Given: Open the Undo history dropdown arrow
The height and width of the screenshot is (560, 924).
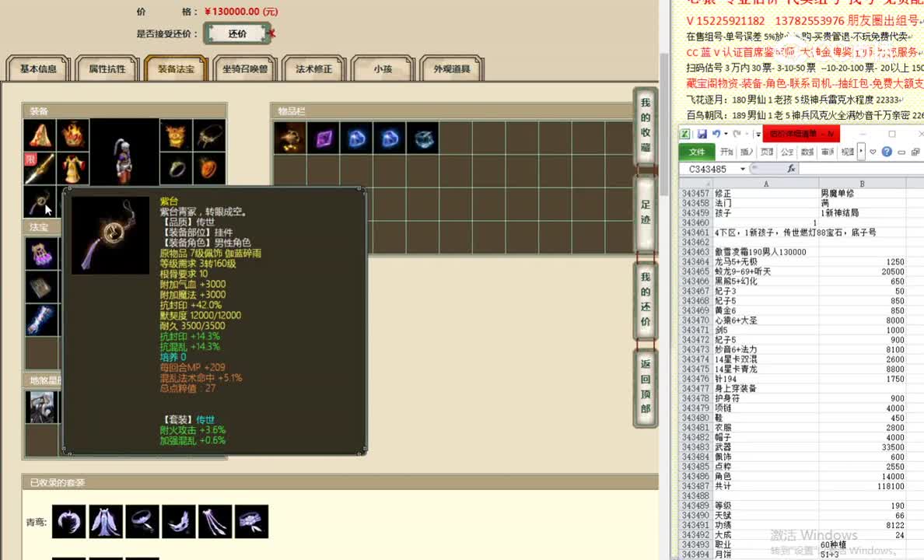Looking at the screenshot, I should point(727,134).
